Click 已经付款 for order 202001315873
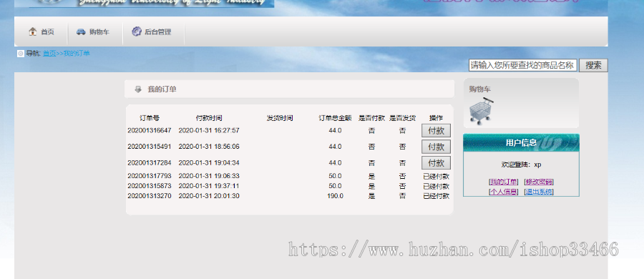This screenshot has height=279, width=644. pyautogui.click(x=436, y=187)
